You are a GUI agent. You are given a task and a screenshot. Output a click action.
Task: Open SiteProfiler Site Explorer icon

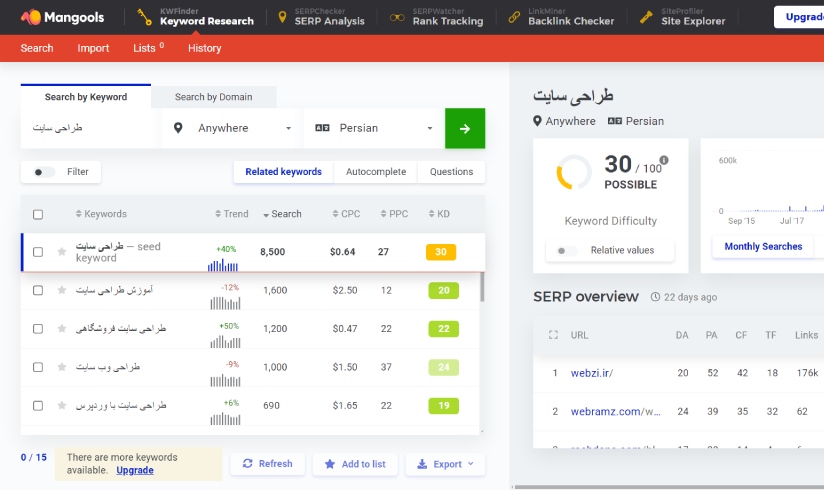(x=646, y=17)
